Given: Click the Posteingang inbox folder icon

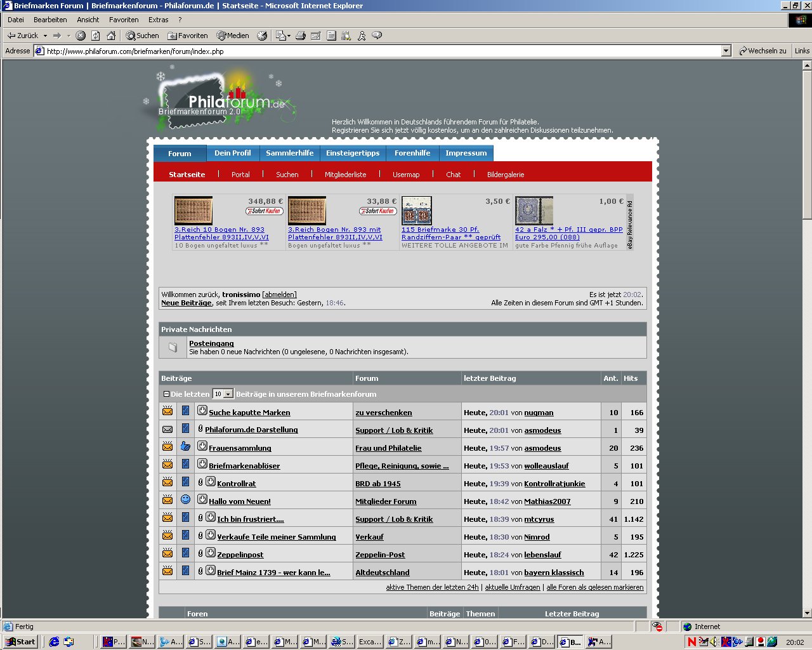Looking at the screenshot, I should tap(173, 347).
